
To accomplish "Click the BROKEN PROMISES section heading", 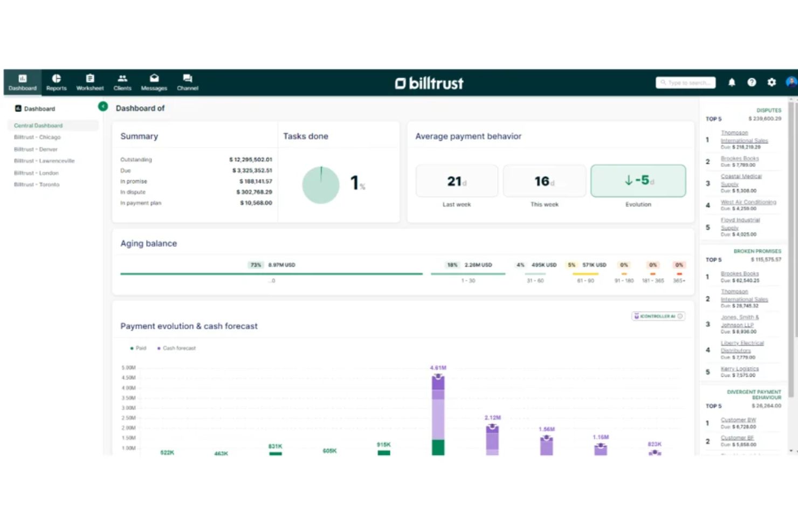I will point(757,251).
